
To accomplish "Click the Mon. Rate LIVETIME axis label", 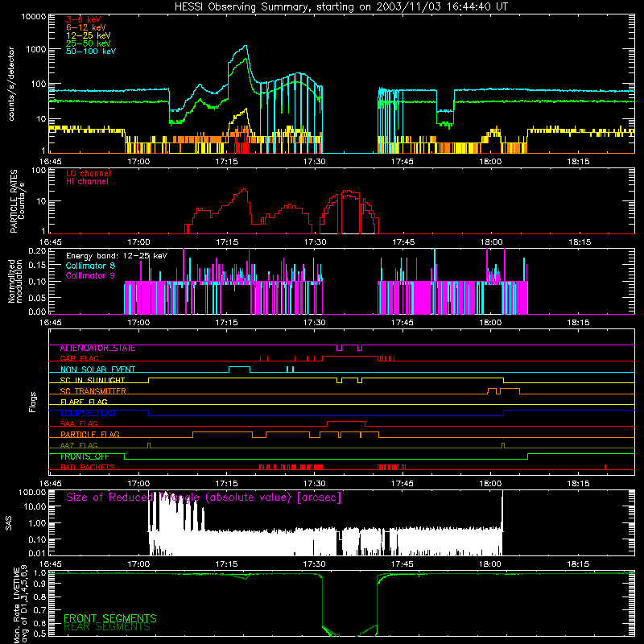I will 21,604.
